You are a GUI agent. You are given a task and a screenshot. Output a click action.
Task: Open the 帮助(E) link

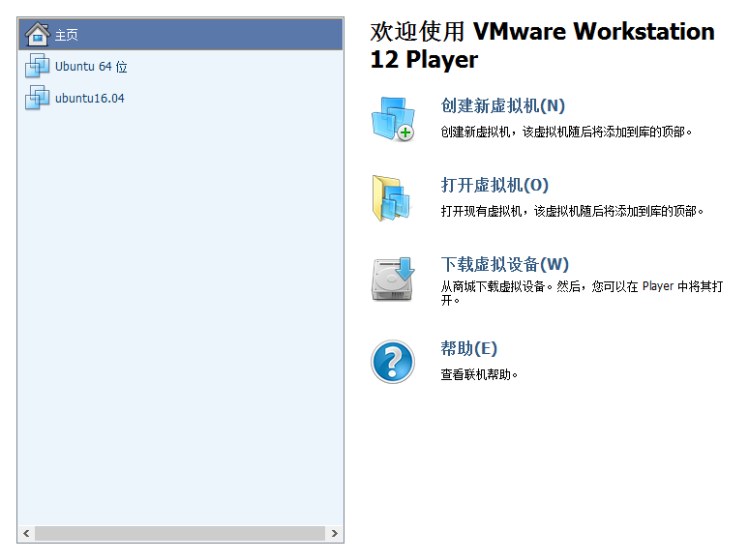tap(469, 348)
